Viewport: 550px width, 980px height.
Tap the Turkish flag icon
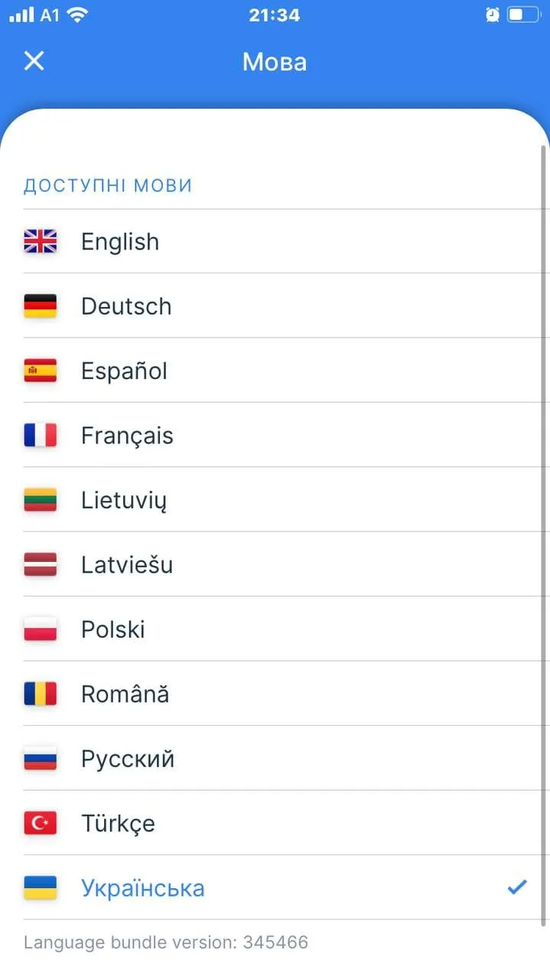click(41, 824)
